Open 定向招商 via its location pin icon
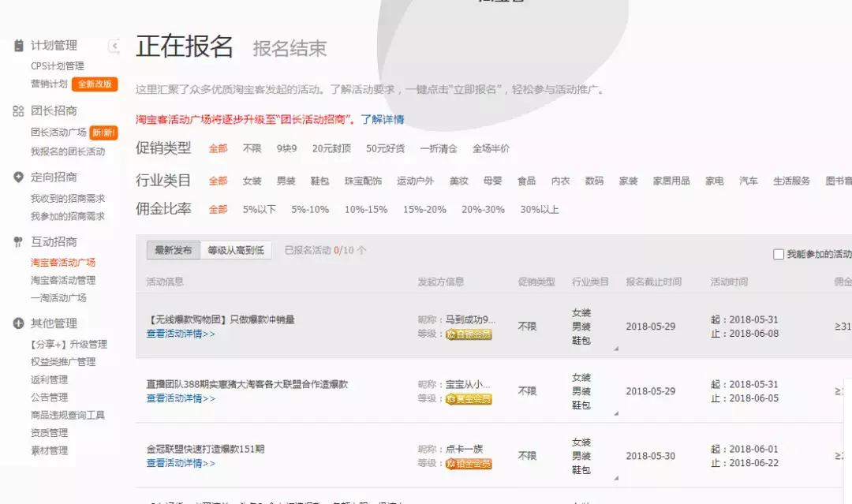Image resolution: width=852 pixels, height=504 pixels. [17, 177]
